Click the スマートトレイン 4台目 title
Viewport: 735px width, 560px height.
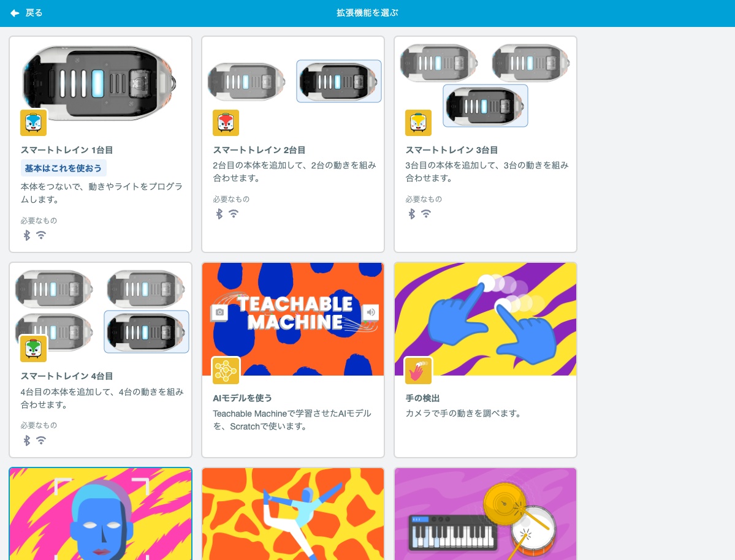[x=67, y=376]
